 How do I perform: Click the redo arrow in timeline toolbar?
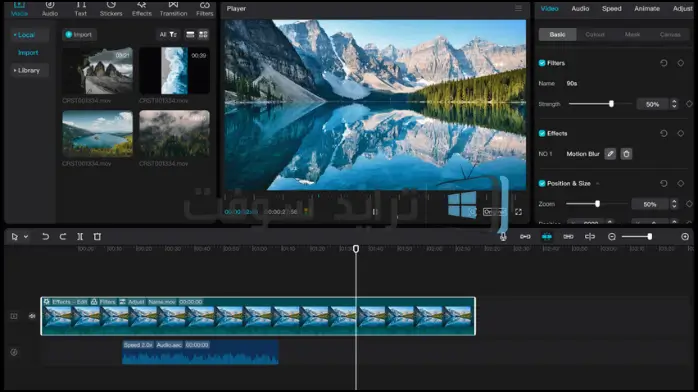[63, 237]
